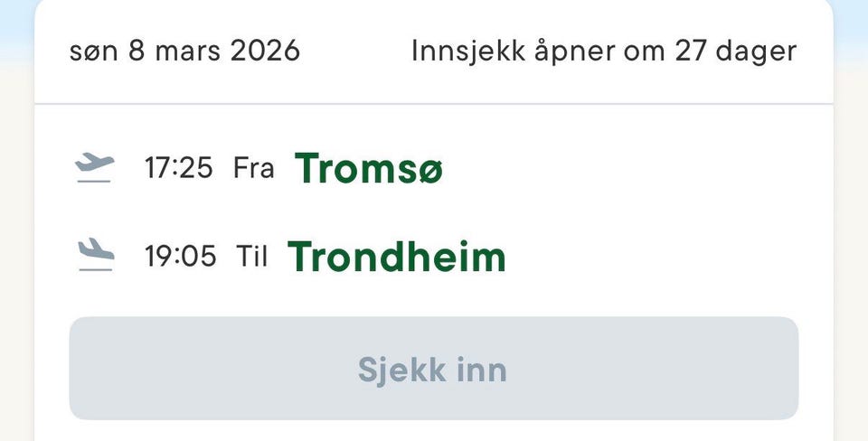Click the gap between date and check-in notice
This screenshot has width=868, height=441.
[x=355, y=51]
